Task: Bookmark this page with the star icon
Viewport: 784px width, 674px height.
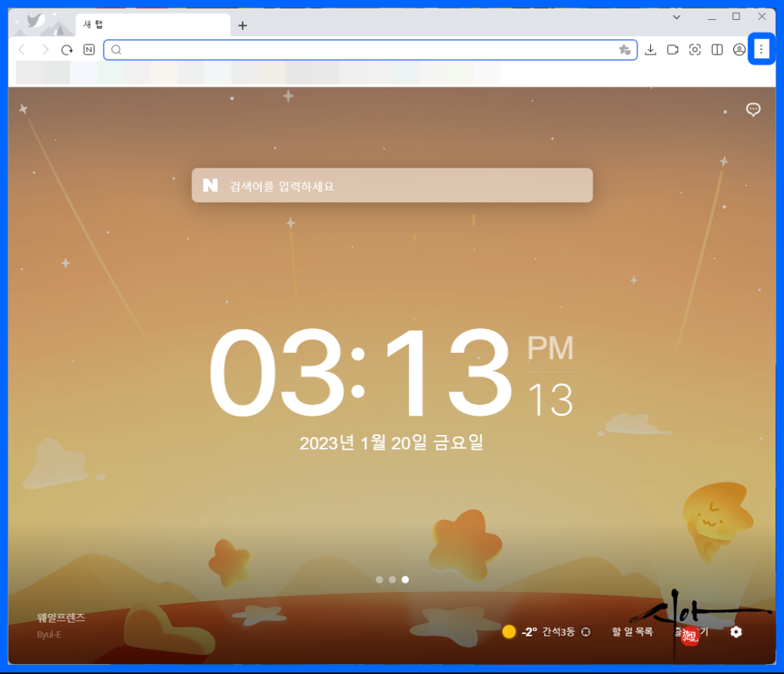Action: pos(624,49)
